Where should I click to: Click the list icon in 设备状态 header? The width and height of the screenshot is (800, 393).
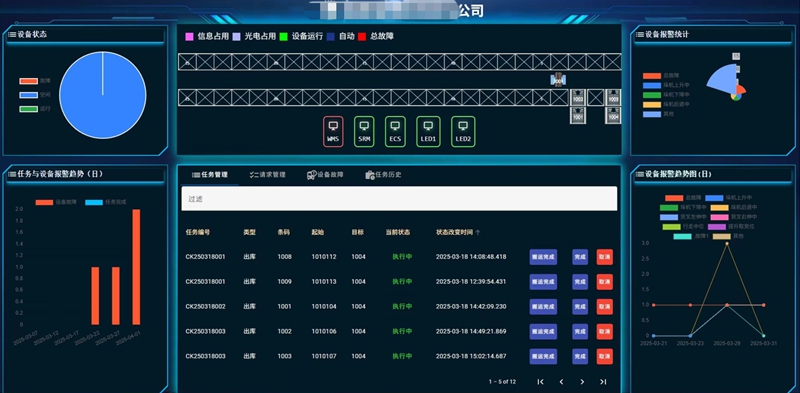click(12, 35)
